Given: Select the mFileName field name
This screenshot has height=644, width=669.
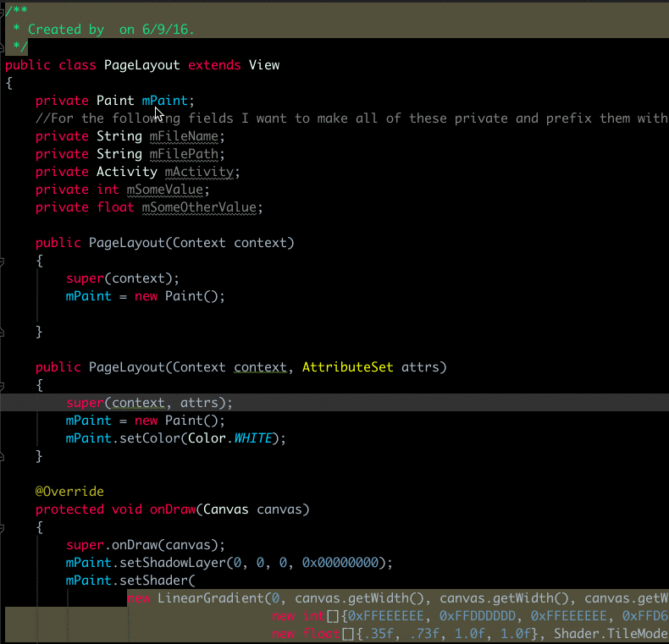Looking at the screenshot, I should coord(184,136).
